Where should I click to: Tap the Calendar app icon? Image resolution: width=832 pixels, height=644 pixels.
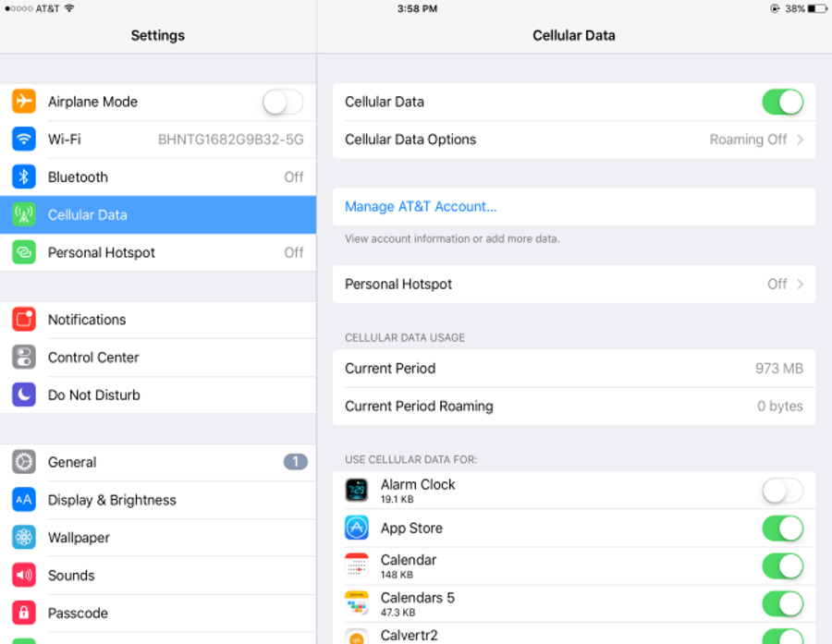(357, 565)
